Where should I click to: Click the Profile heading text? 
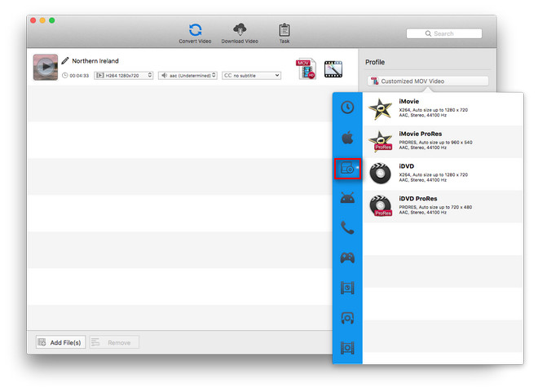click(375, 62)
